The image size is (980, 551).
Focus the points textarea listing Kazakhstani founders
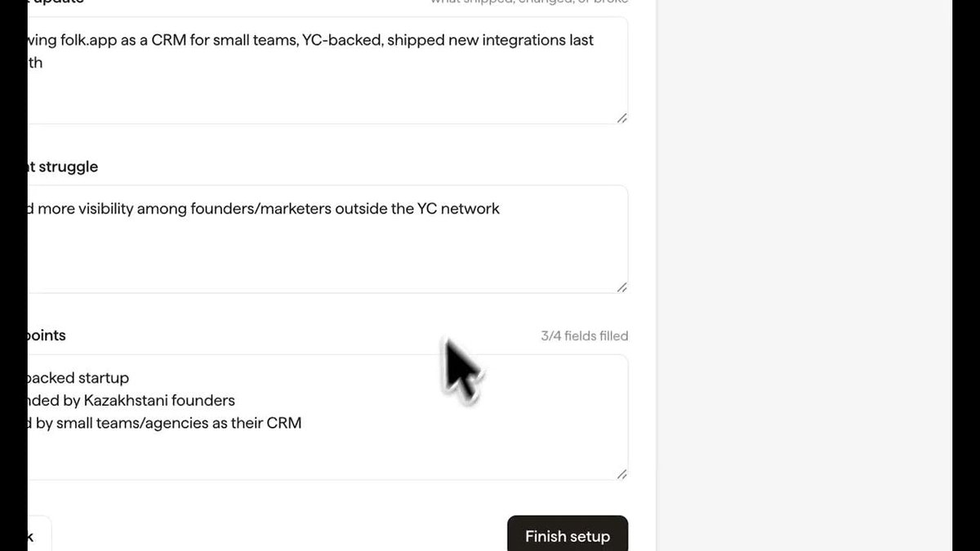(x=327, y=417)
